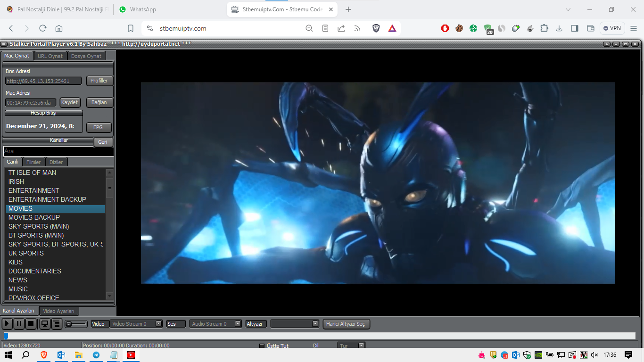Select the IRISH category

[x=56, y=181]
